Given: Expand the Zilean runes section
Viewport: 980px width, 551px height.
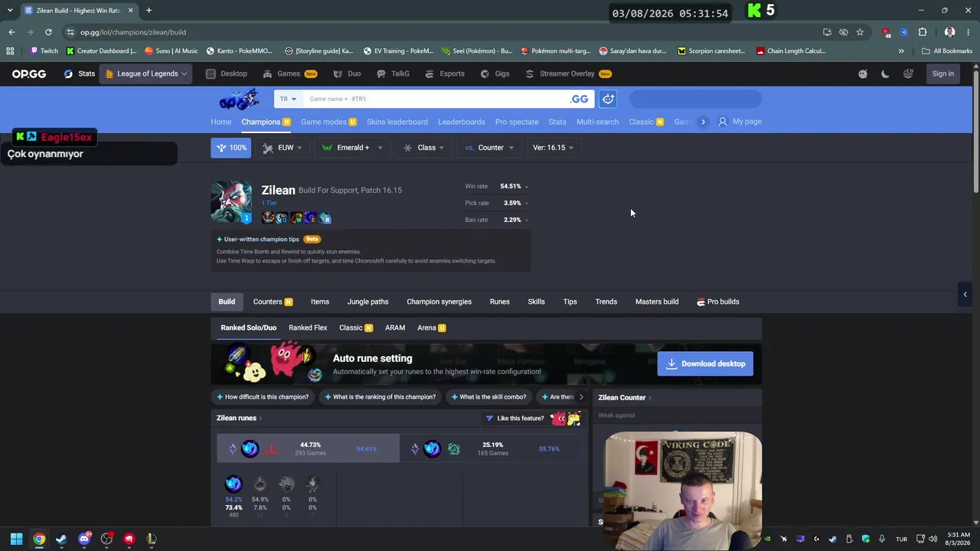Looking at the screenshot, I should pos(239,418).
